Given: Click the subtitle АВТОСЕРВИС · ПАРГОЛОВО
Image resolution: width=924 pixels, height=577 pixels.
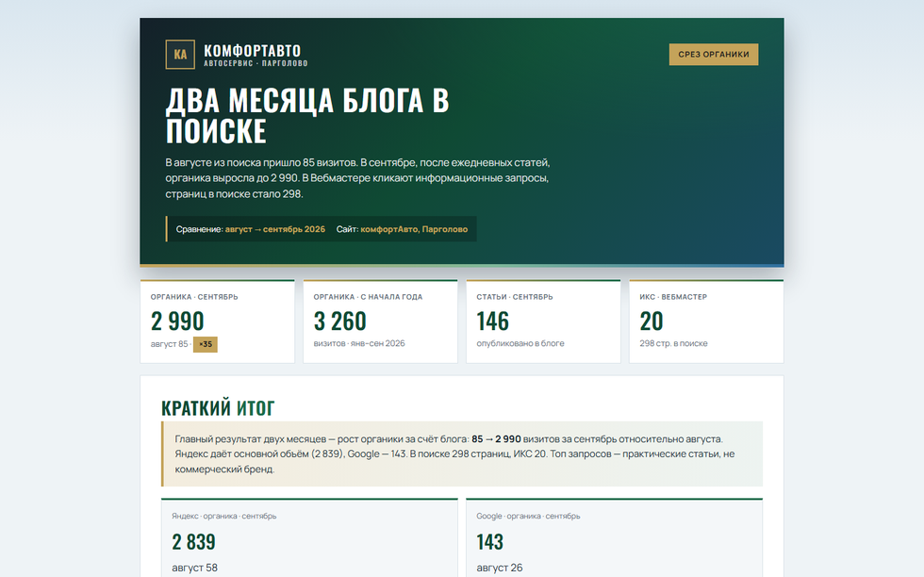Looking at the screenshot, I should coord(256,64).
